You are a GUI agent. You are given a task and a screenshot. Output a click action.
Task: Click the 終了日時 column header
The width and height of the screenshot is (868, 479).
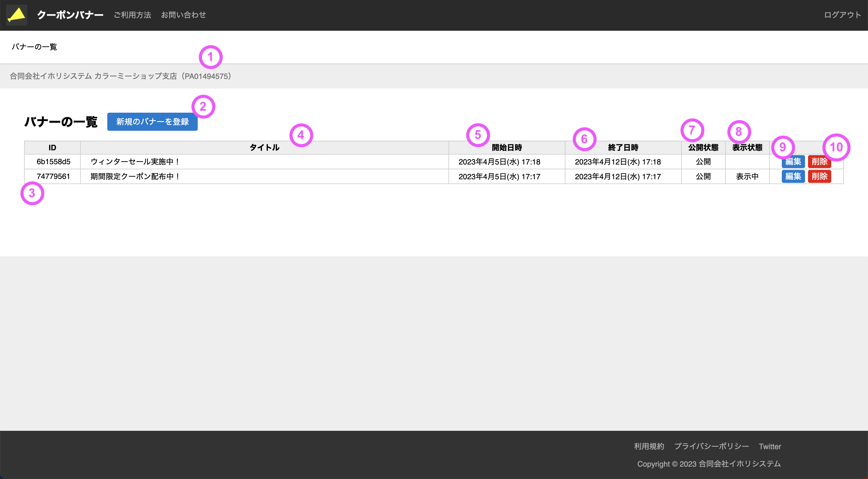point(623,147)
